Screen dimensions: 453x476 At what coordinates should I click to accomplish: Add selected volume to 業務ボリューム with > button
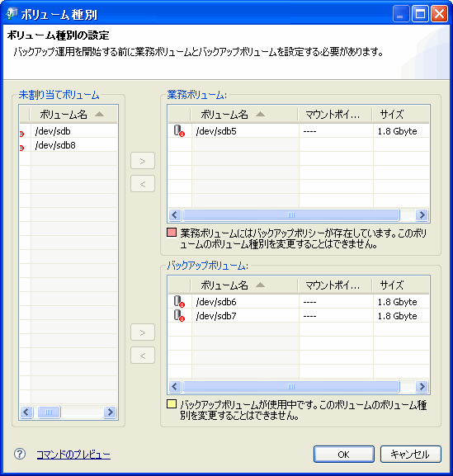143,161
